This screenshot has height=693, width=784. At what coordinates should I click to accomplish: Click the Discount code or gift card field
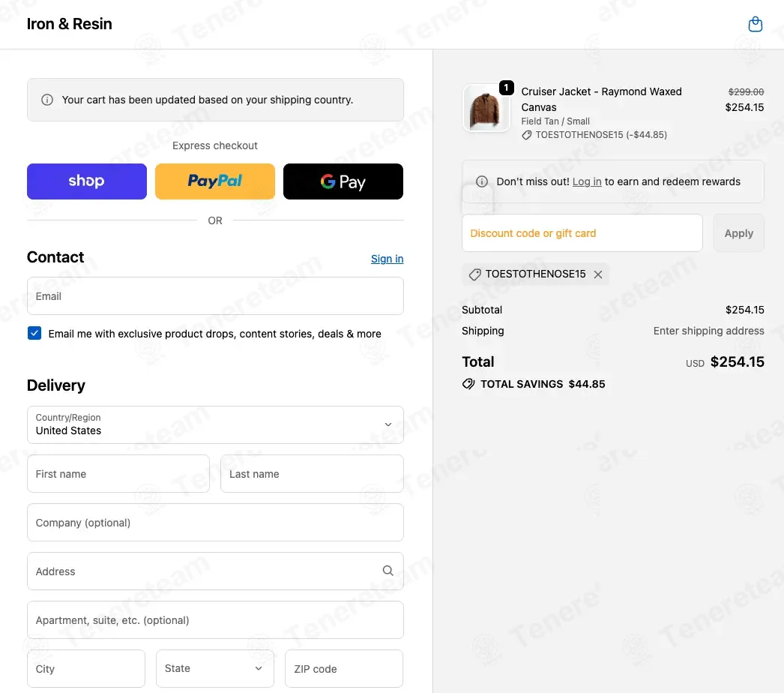582,233
